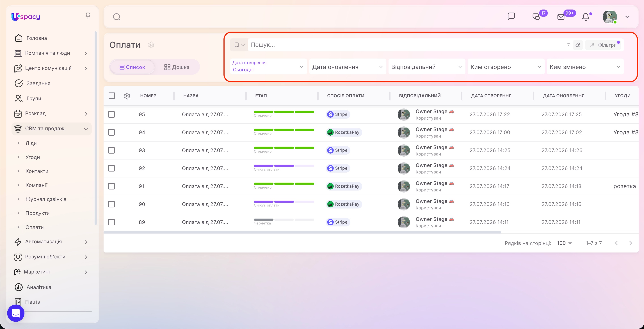Open the chat icon with 17 badge
Screen dimensions: 644x329
click(536, 17)
